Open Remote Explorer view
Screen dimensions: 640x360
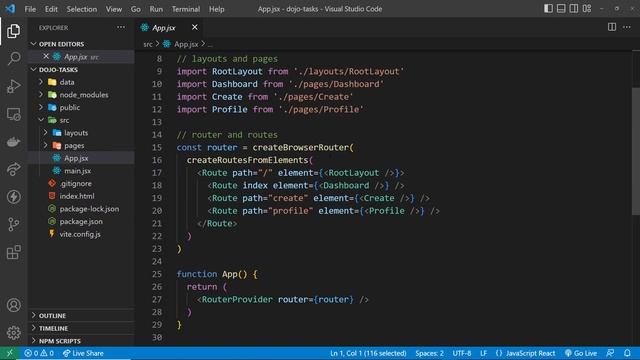click(13, 114)
